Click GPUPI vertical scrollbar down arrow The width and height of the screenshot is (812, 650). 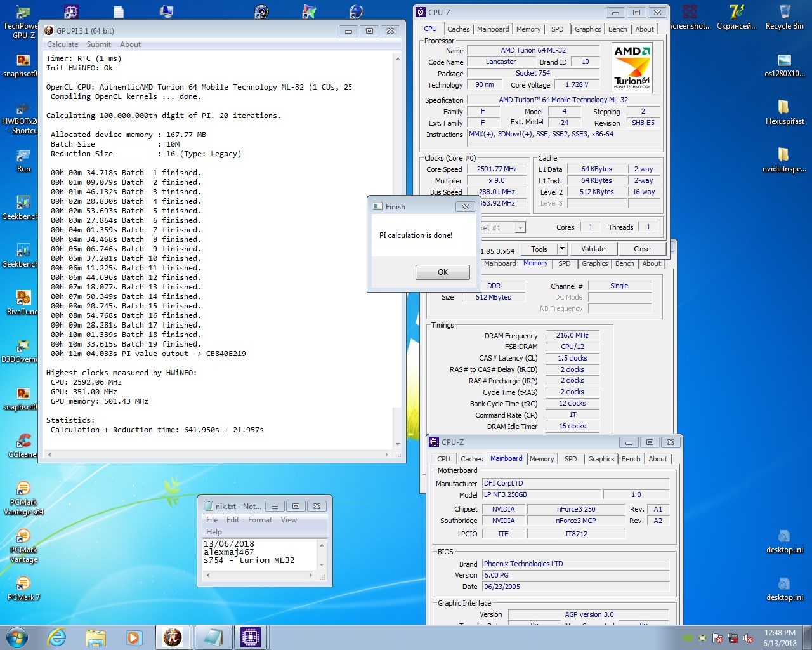398,444
